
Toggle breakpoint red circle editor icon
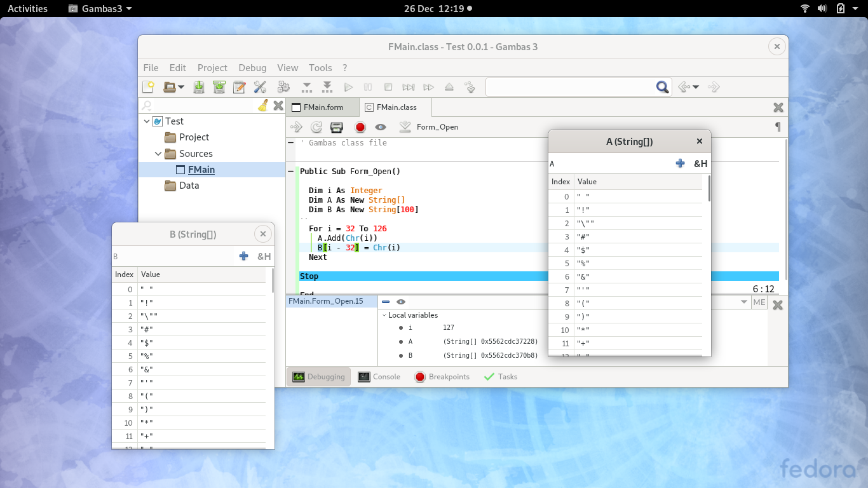[360, 127]
